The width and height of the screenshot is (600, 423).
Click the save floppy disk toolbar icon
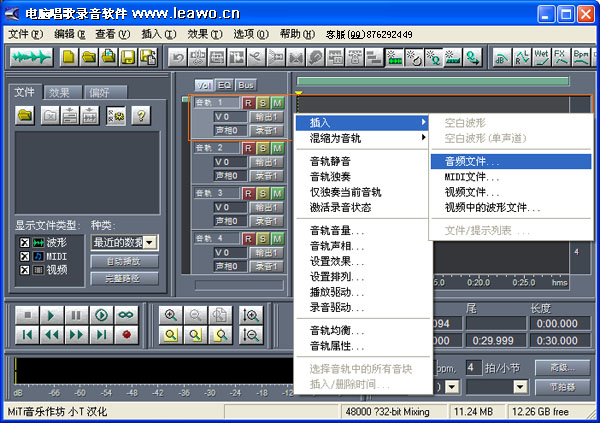tap(128, 57)
